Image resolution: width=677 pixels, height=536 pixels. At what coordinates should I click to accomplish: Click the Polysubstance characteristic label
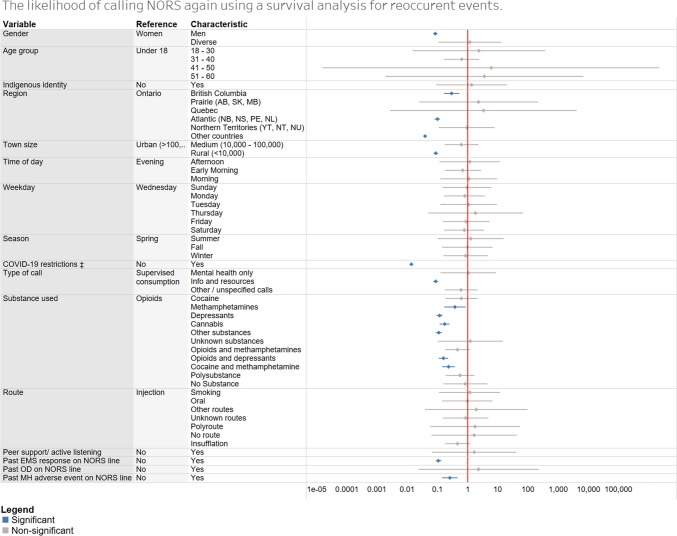point(216,375)
